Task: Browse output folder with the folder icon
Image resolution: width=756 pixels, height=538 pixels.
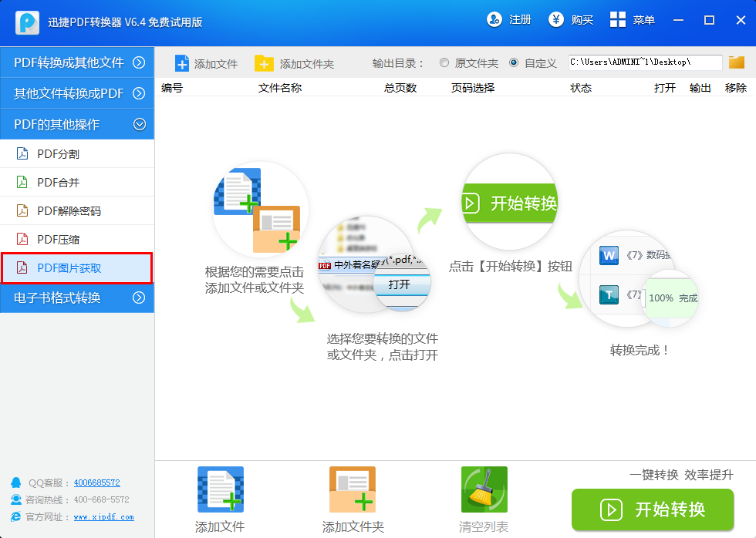Action: pyautogui.click(x=736, y=62)
